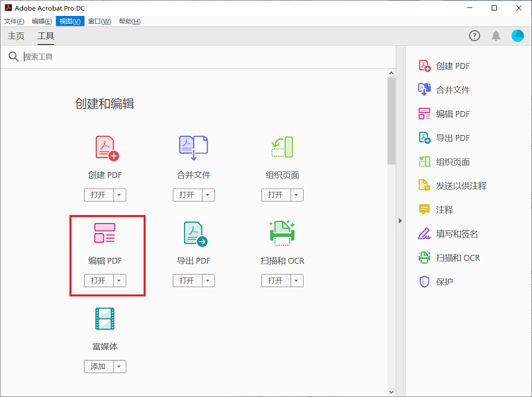Click the 富媒体 filmstrip icon

105,319
